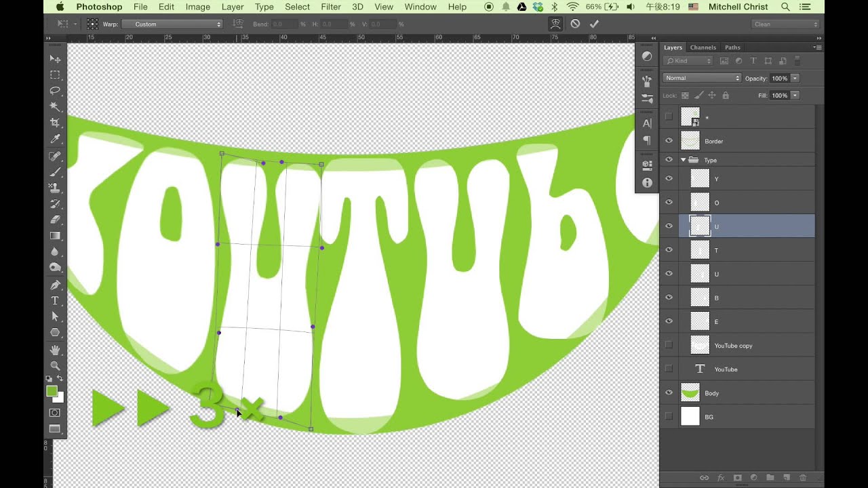This screenshot has width=868, height=488.
Task: Click the foreground green color swatch
Action: [52, 391]
